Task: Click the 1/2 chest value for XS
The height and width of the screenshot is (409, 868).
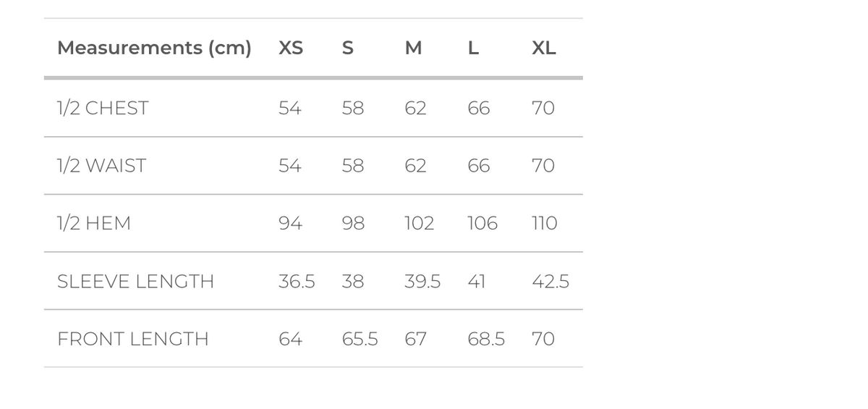Action: click(290, 109)
